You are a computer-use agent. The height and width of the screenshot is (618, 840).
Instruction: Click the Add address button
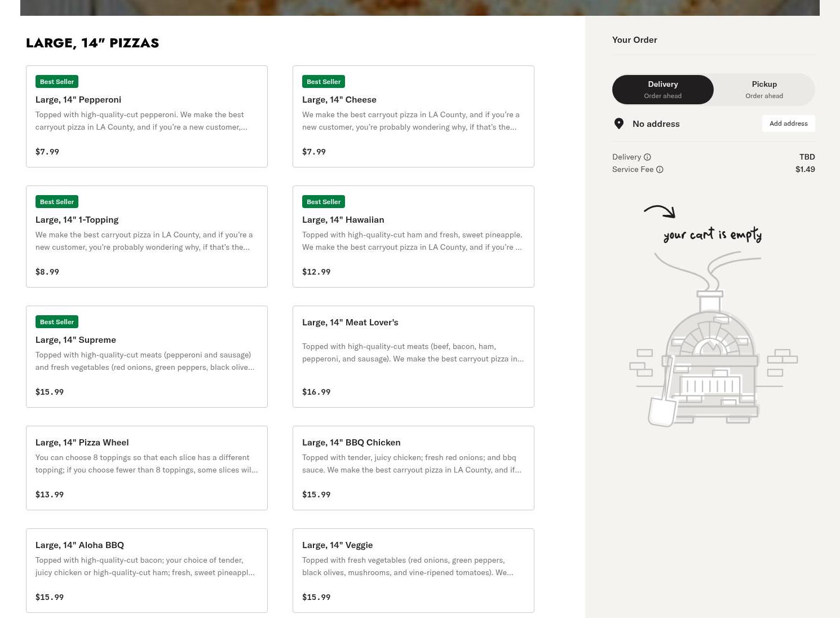point(789,123)
